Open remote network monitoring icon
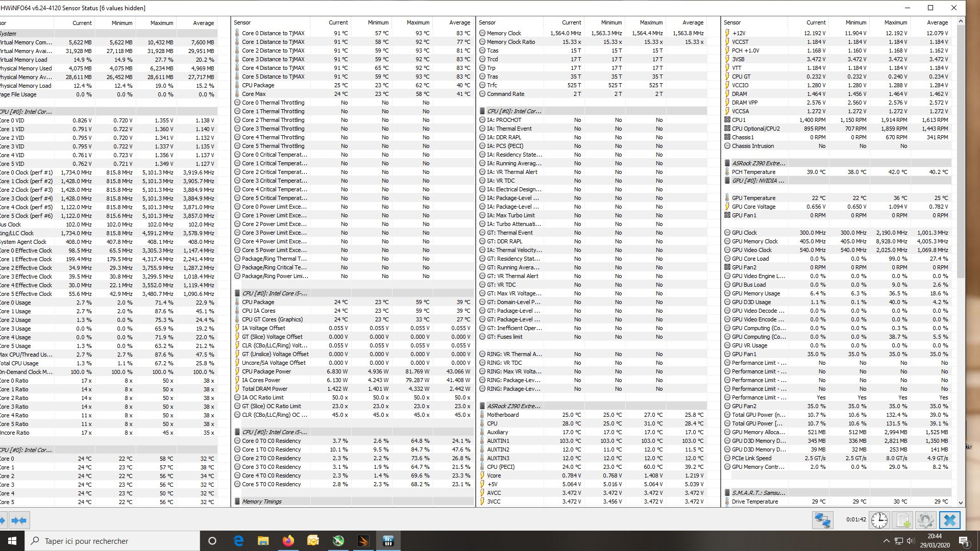980x551 pixels. pyautogui.click(x=823, y=520)
